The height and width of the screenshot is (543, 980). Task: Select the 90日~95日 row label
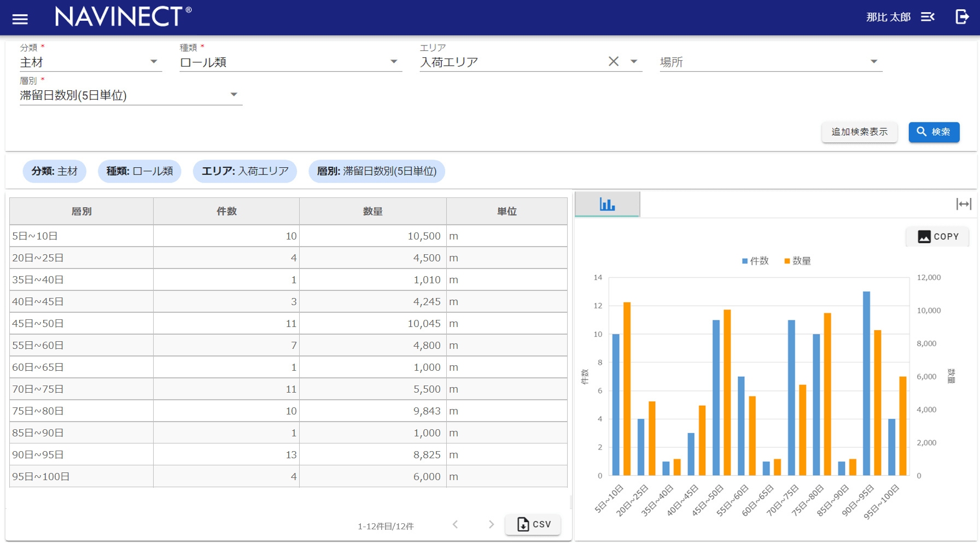click(38, 455)
